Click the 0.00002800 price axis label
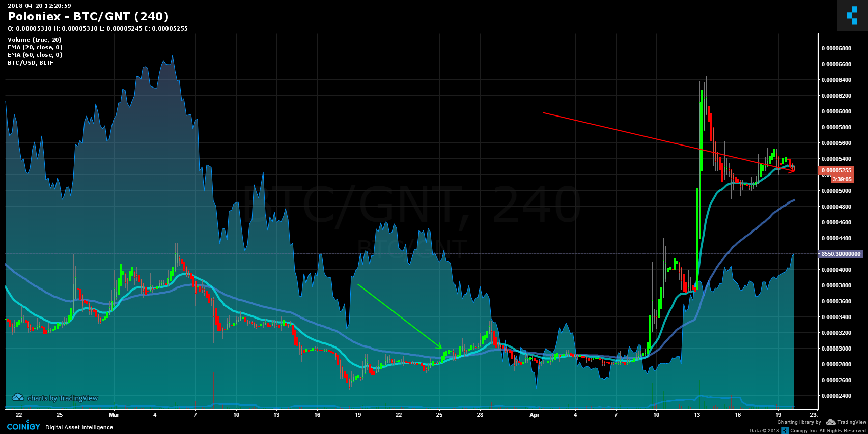The height and width of the screenshot is (434, 868). 836,364
